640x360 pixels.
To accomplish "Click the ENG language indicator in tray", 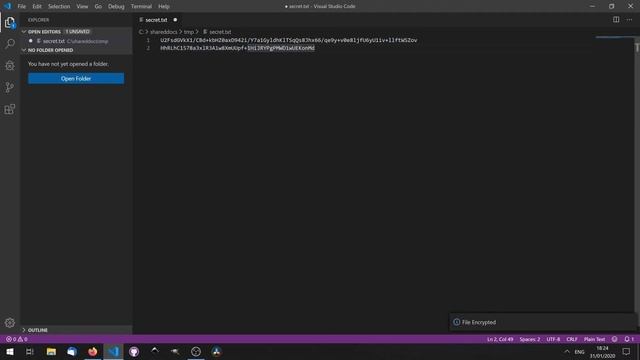I will pyautogui.click(x=579, y=351).
